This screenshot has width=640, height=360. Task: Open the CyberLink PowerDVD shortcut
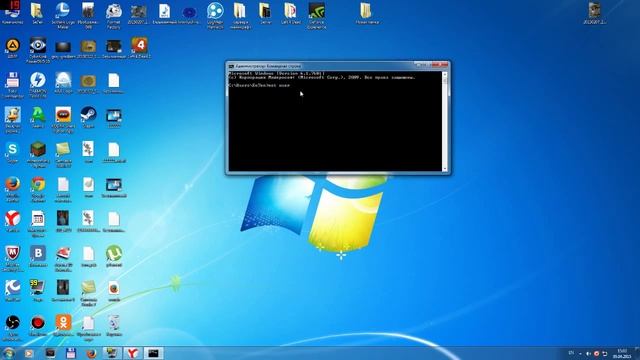coord(38,45)
